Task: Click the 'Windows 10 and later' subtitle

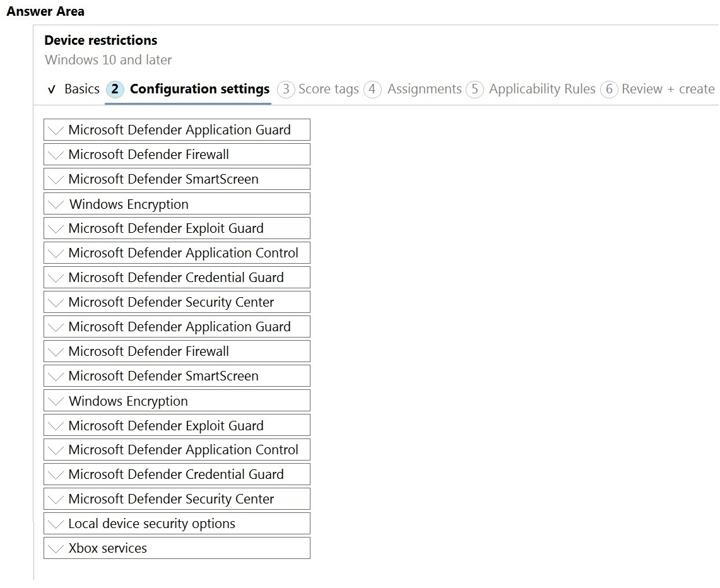Action: (109, 60)
